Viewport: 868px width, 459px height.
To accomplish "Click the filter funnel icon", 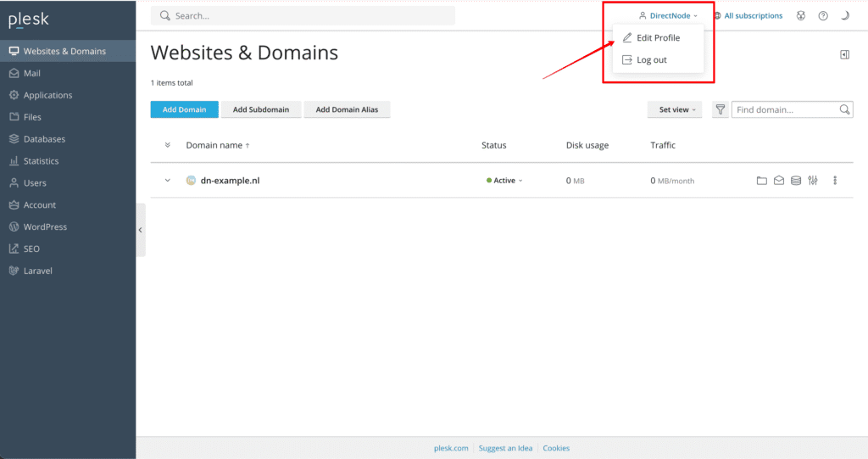I will [720, 109].
